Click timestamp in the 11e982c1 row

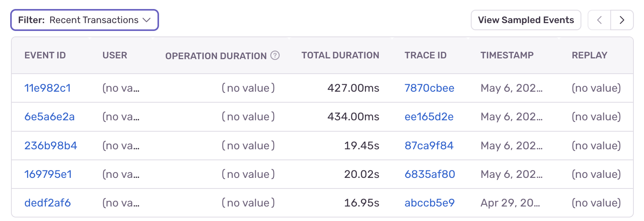tap(512, 88)
